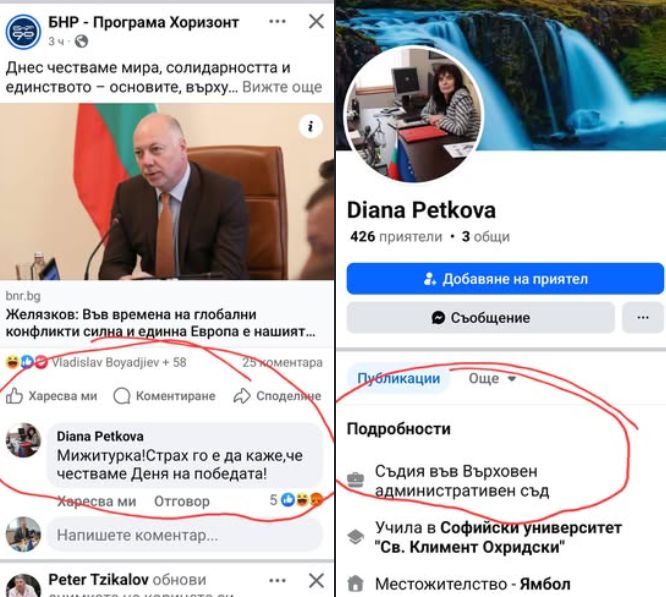Expand post text with Вижте още
Screen dimensions: 666x597
tap(282, 87)
